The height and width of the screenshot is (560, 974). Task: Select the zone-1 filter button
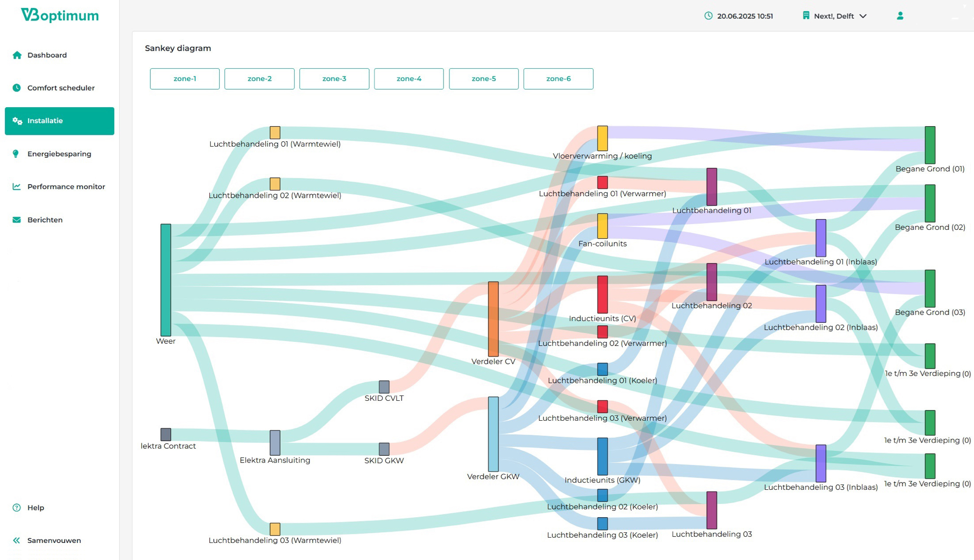[185, 79]
